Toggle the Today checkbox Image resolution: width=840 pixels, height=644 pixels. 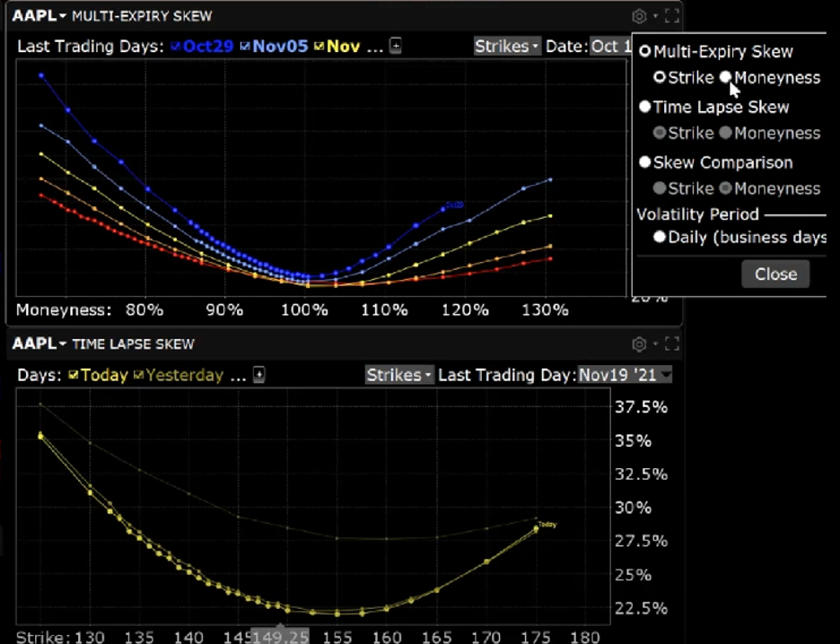point(74,375)
